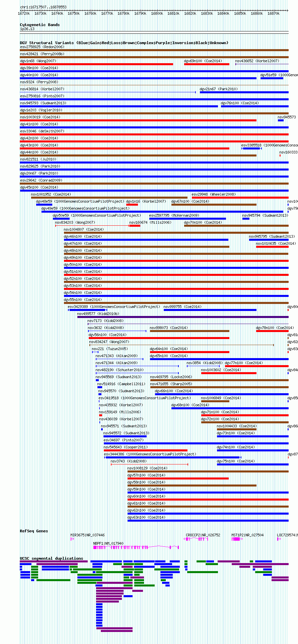Click the nsv3632 (Kidd2008) label
298x644 pixels.
106,328
